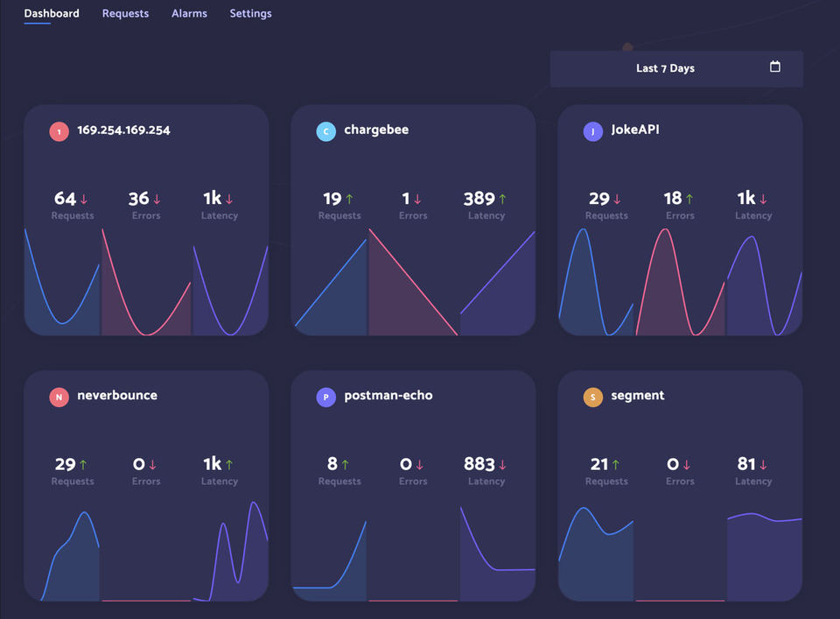Viewport: 840px width, 619px height.
Task: Click the purple P avatar for postman-echo
Action: (325, 397)
